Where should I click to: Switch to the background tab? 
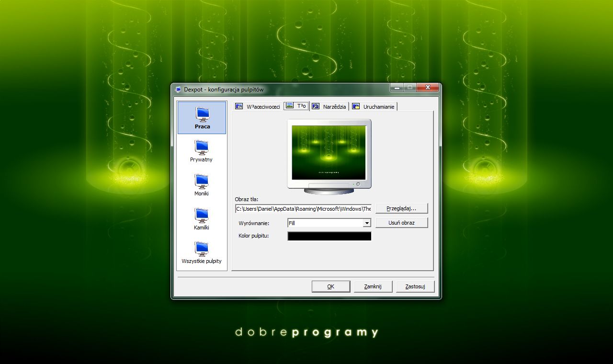(x=296, y=106)
